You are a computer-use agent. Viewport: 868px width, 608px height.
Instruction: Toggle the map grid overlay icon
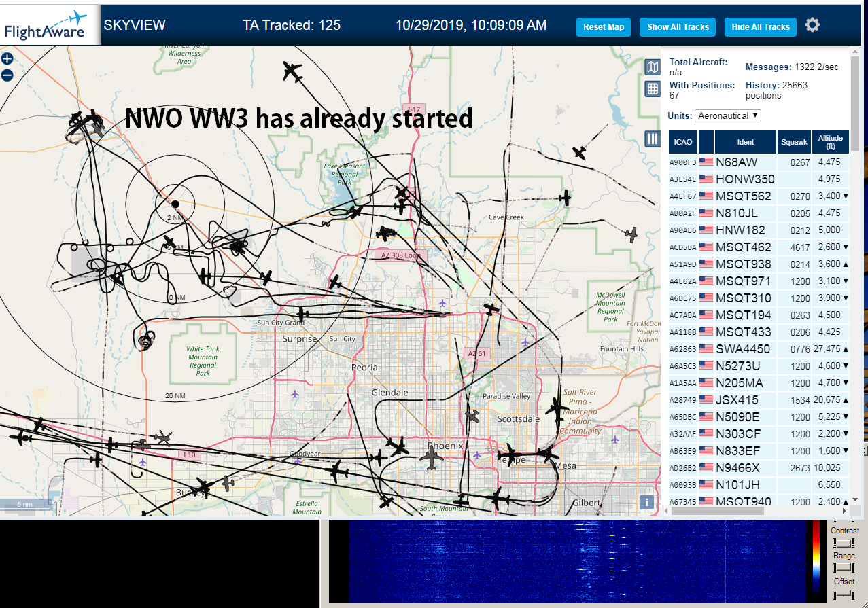[653, 88]
